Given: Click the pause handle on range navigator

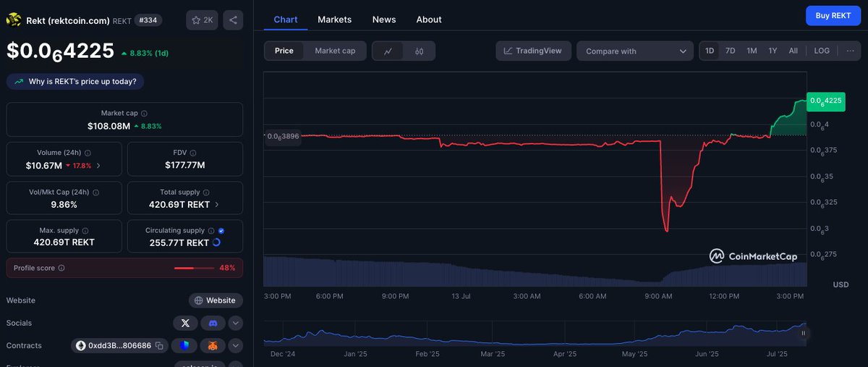Looking at the screenshot, I should tap(803, 334).
